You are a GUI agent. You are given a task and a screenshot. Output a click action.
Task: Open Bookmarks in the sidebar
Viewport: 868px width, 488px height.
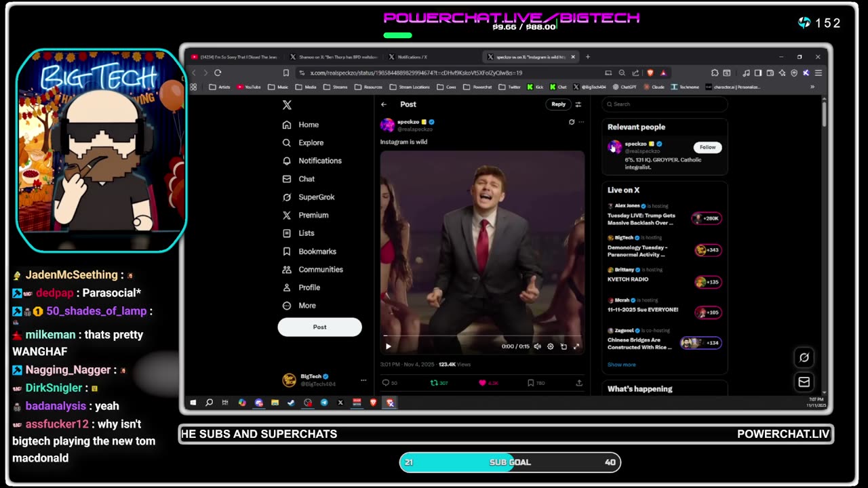(309, 251)
